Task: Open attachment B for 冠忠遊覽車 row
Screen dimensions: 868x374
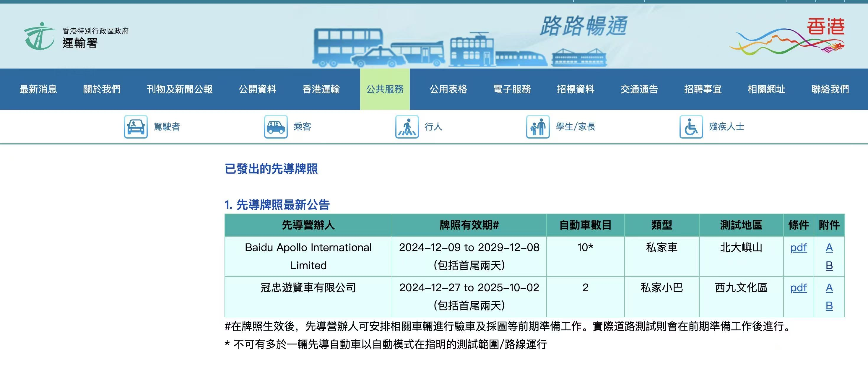Action: pos(829,306)
